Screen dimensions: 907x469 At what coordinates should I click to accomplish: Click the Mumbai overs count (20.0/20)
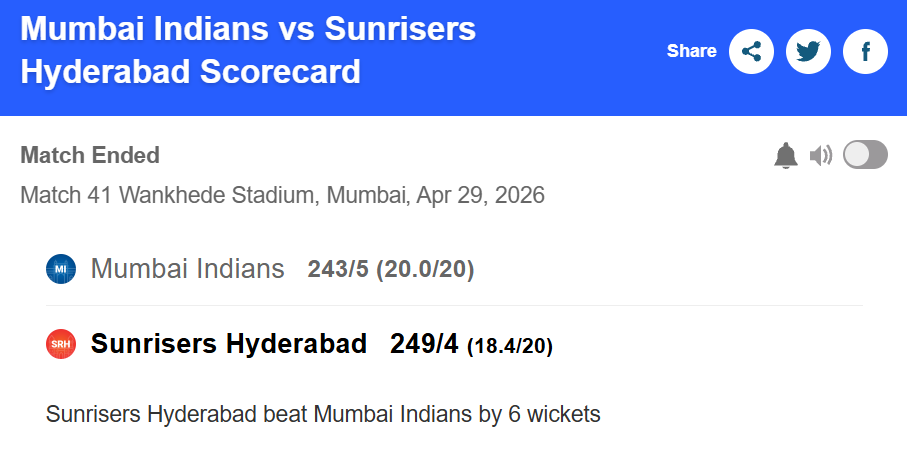[425, 270]
